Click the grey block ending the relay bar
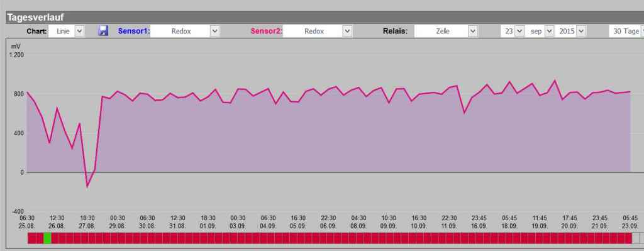This screenshot has width=644, height=251. 636,238
